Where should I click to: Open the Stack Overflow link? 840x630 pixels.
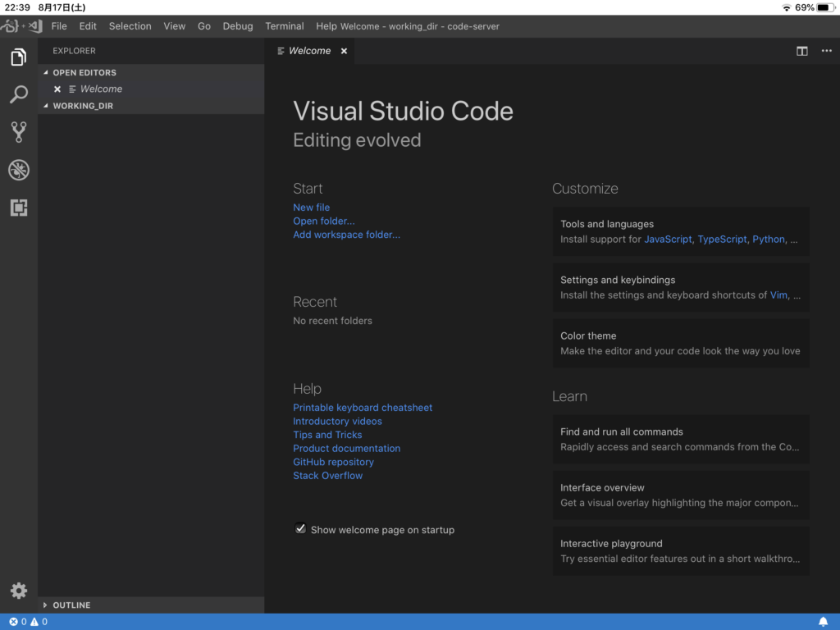328,476
